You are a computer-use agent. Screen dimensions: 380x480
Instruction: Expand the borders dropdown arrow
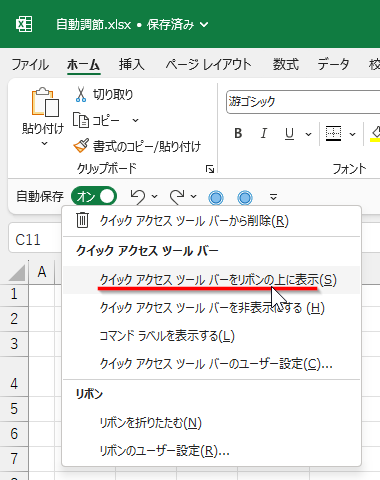coord(352,134)
